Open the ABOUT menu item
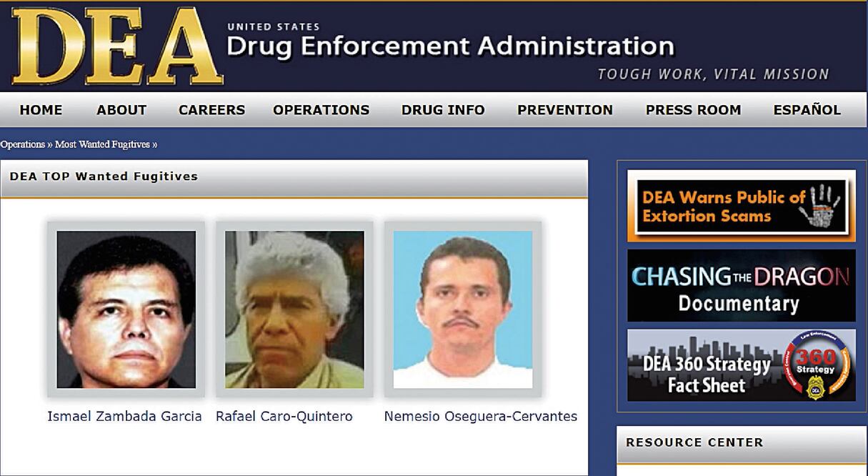 pos(121,110)
